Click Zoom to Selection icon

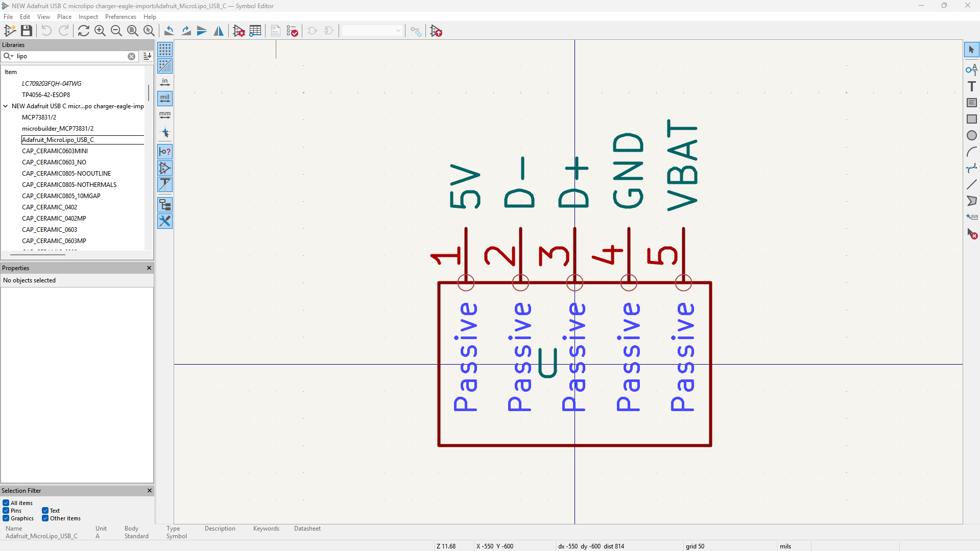(149, 31)
